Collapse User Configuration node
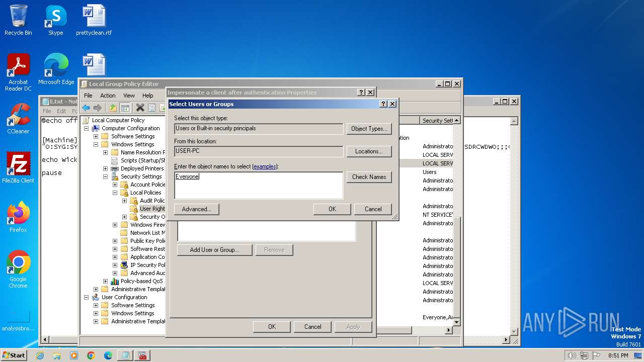Screen dimensions: 644x362 (x=86, y=297)
